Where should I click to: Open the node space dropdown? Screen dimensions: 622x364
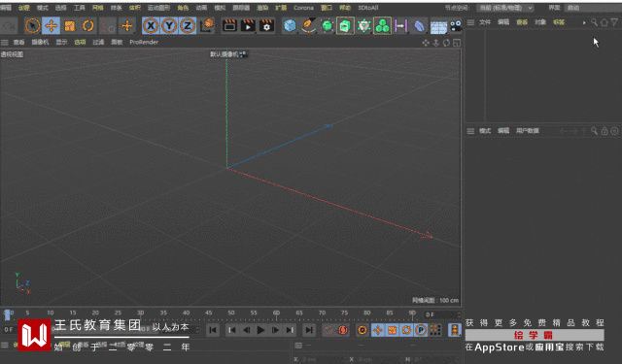[x=505, y=8]
